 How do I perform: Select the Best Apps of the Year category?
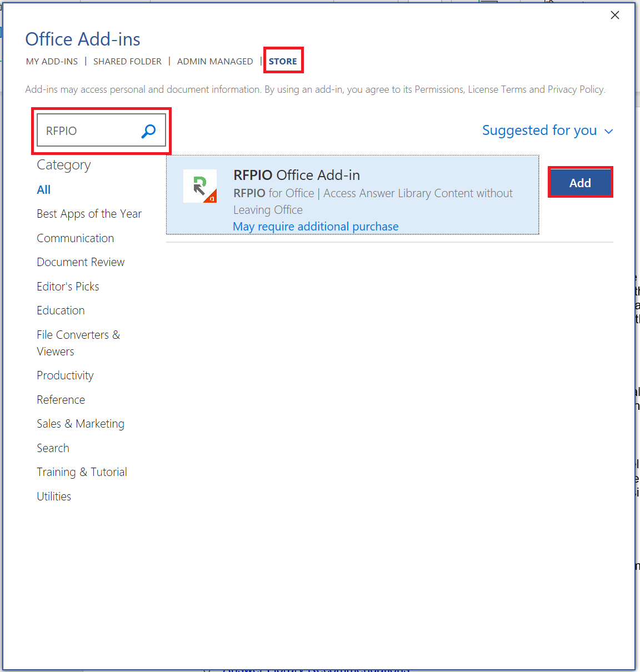point(89,214)
